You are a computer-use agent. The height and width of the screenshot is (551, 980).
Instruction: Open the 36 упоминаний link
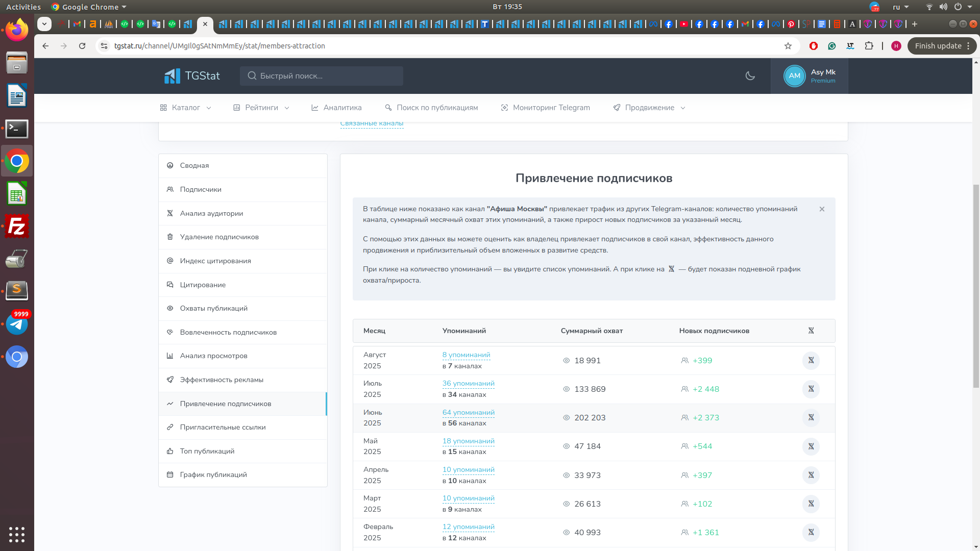pyautogui.click(x=468, y=384)
